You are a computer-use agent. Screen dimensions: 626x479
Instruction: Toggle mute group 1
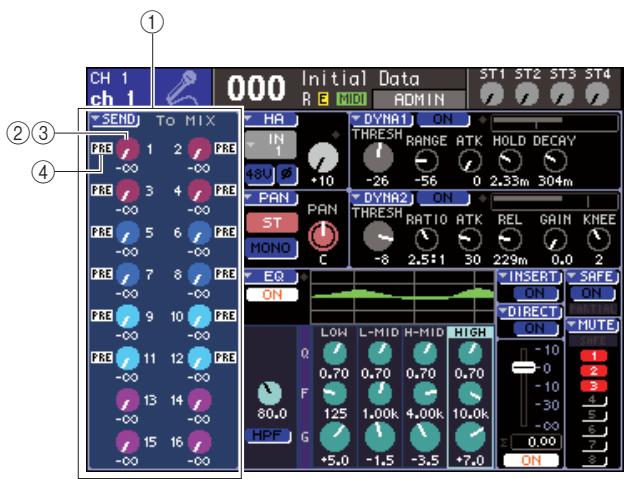tap(594, 356)
